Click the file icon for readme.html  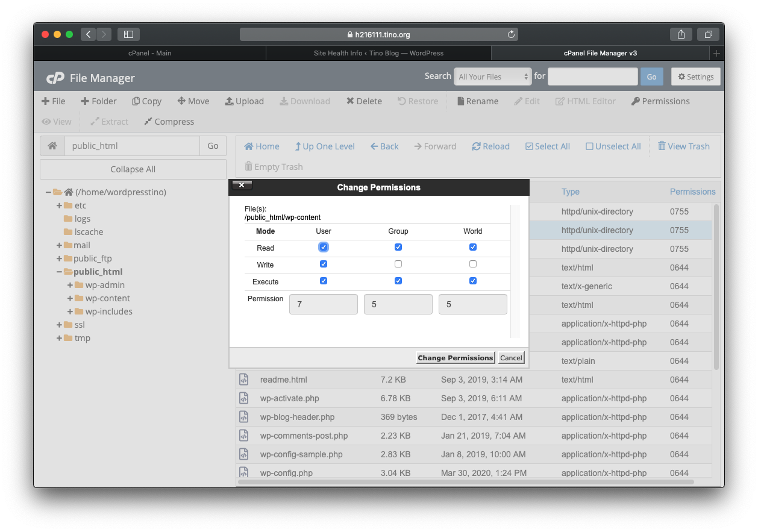point(243,380)
